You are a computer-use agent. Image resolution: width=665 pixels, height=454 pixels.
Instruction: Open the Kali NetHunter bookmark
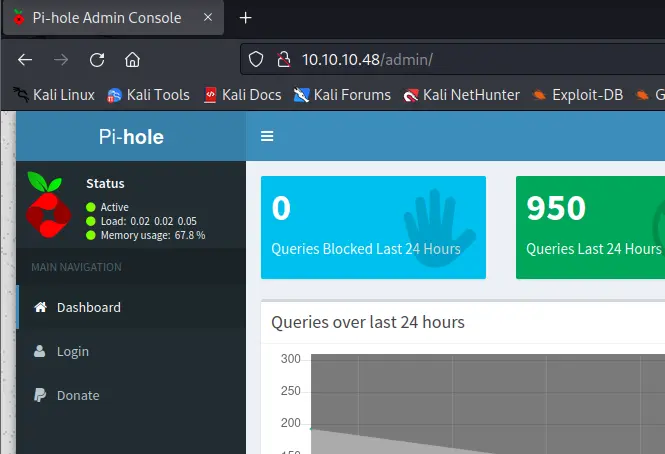tap(461, 95)
